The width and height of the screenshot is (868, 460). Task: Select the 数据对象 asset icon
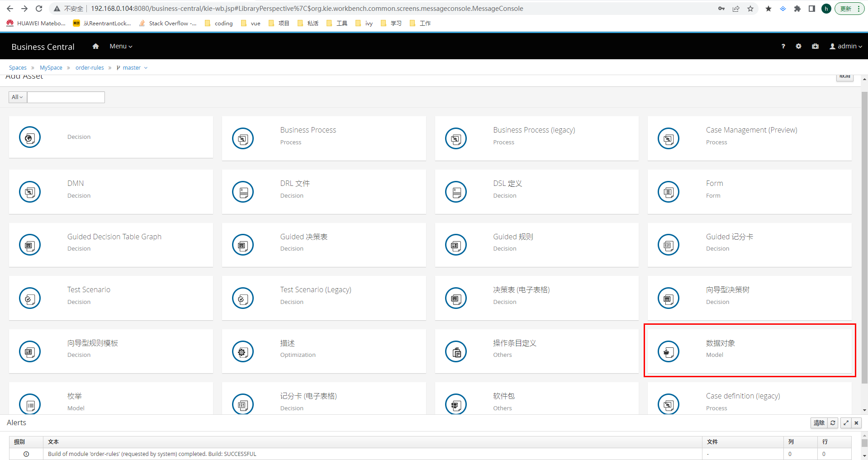tap(668, 351)
